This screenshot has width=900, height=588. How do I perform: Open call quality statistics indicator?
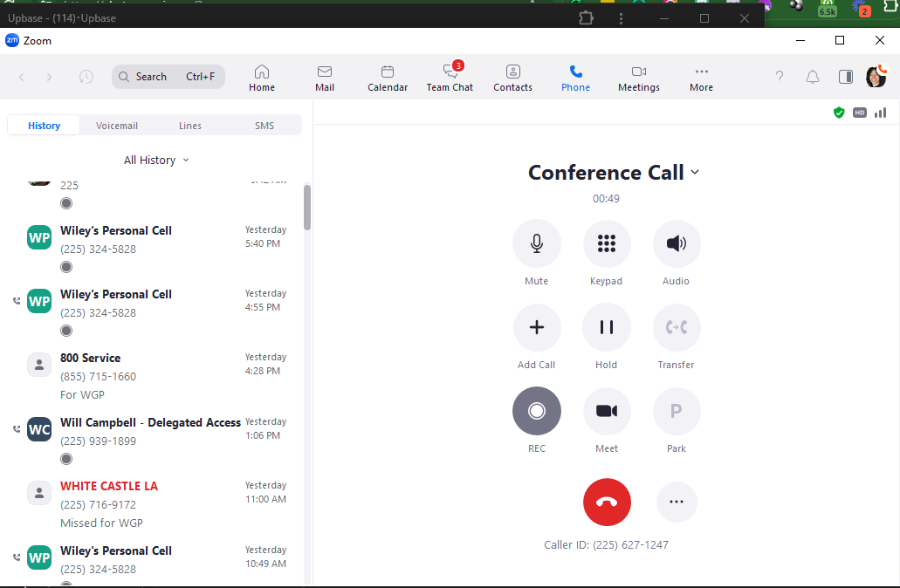[x=880, y=113]
